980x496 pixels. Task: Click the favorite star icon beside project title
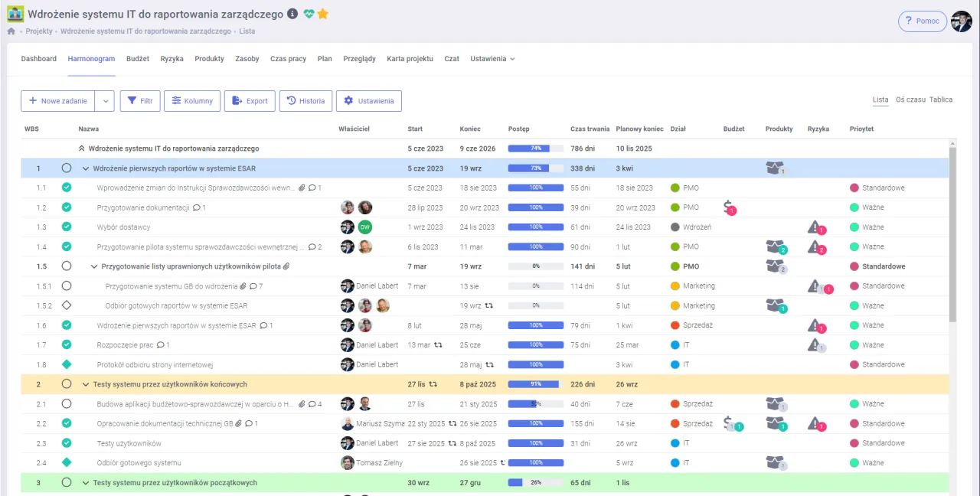(323, 14)
